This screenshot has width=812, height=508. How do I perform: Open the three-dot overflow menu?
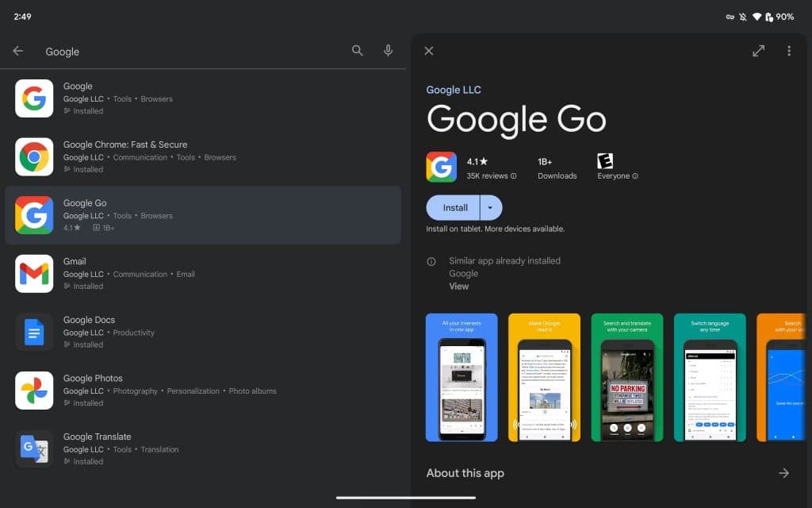789,50
